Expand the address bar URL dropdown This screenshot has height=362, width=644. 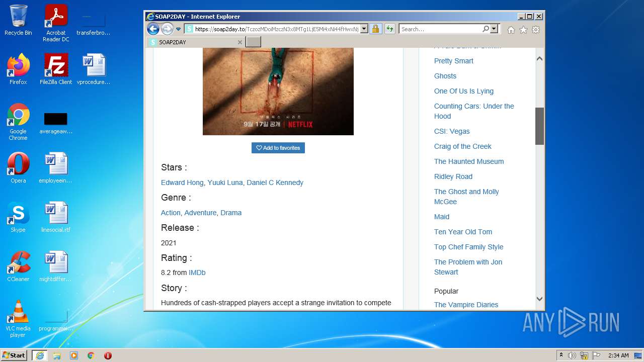tap(364, 29)
